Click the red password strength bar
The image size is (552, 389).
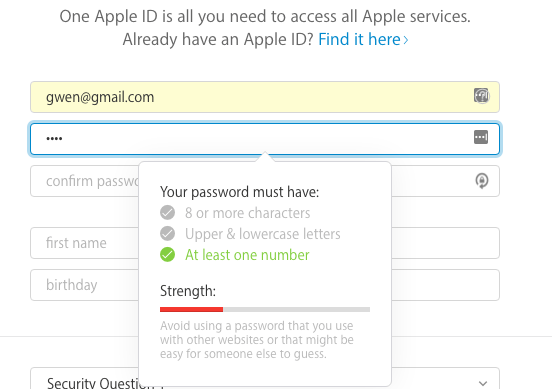pyautogui.click(x=191, y=309)
